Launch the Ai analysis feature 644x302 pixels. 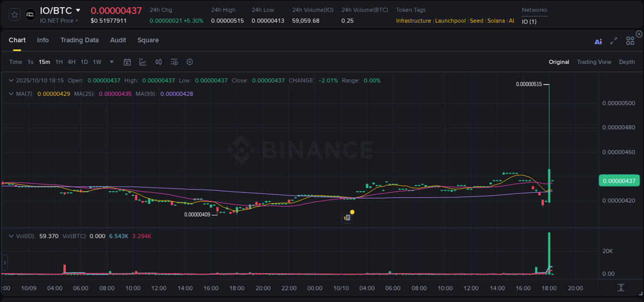598,41
